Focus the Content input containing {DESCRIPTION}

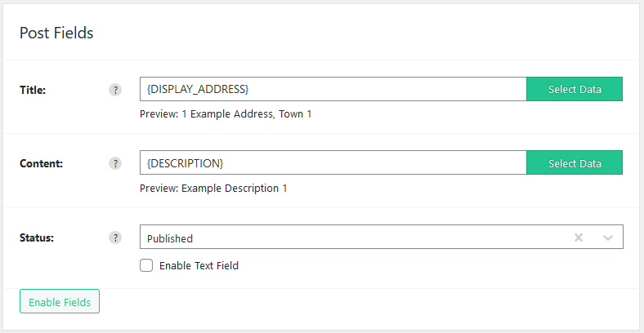tap(333, 162)
